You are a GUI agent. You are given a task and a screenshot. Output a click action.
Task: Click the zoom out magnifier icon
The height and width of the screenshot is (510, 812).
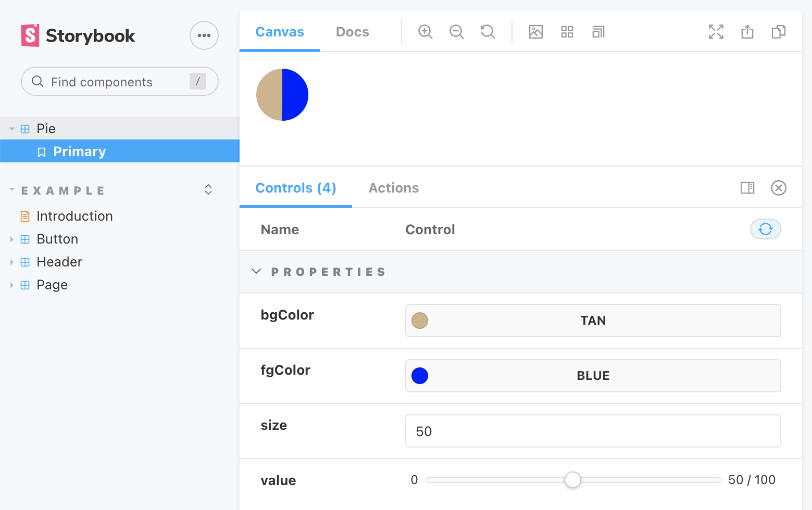coord(456,32)
